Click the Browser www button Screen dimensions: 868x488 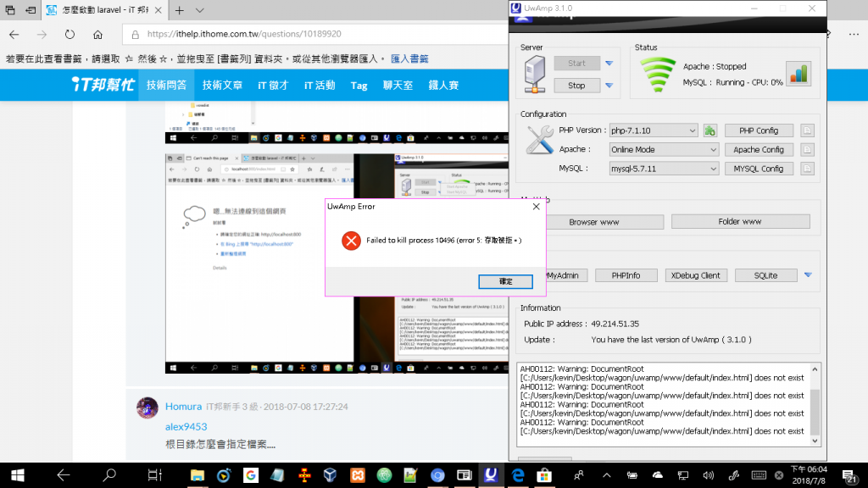point(604,222)
